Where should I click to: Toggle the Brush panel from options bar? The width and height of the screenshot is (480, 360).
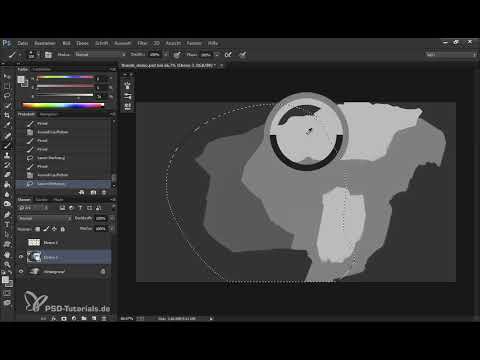pyautogui.click(x=48, y=55)
